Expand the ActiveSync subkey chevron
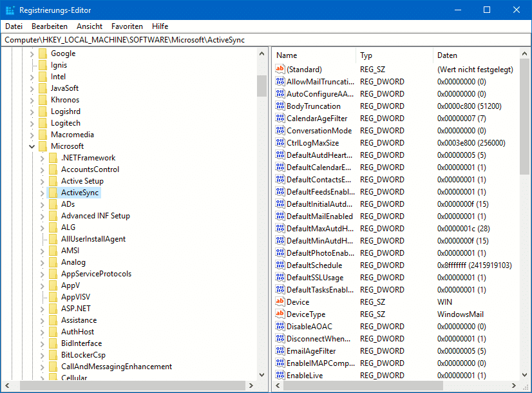This screenshot has height=393, width=532. (x=42, y=193)
